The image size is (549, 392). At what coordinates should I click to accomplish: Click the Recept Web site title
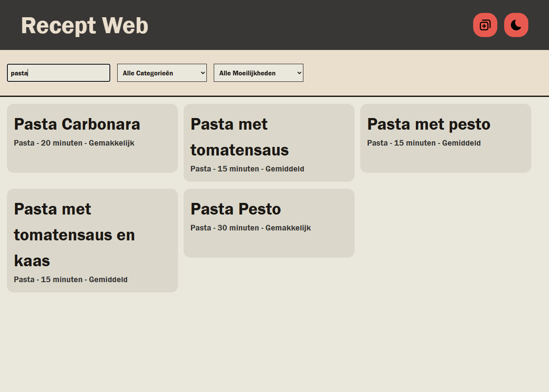pyautogui.click(x=84, y=25)
